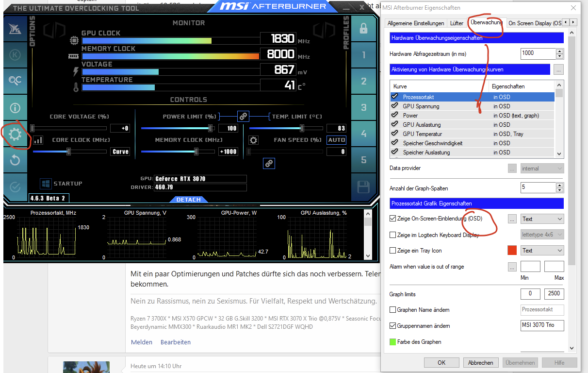Click the Core Clock Curve value field
The image size is (588, 373).
[x=120, y=152]
